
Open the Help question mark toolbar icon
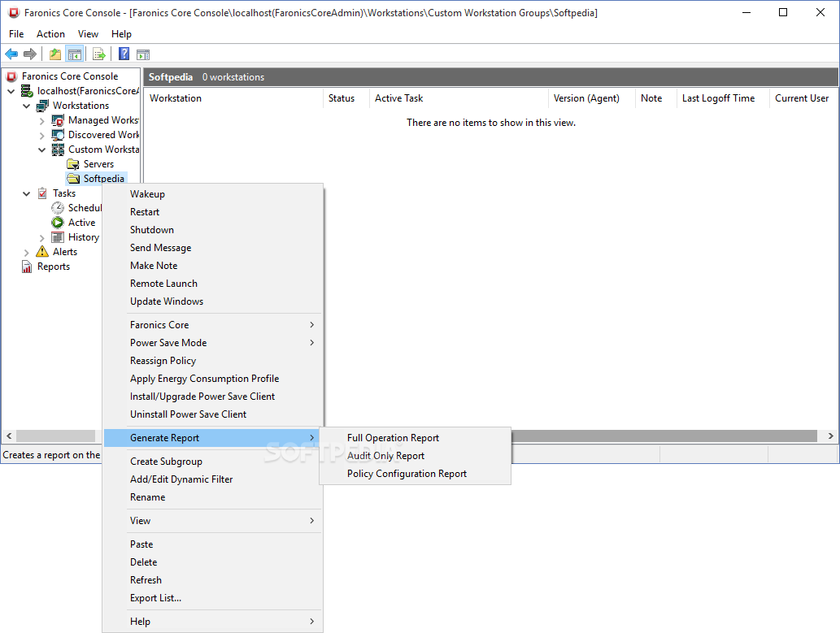pyautogui.click(x=124, y=54)
